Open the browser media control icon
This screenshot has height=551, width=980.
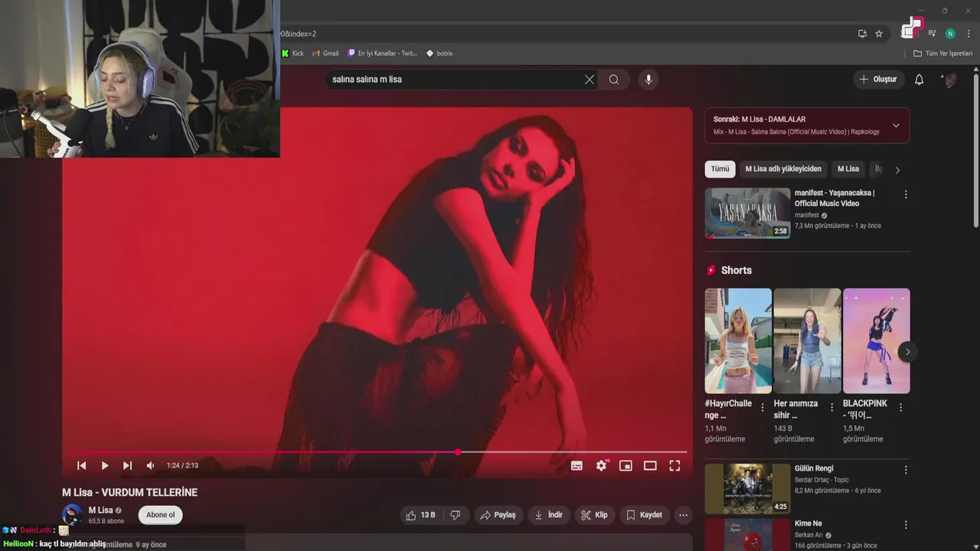932,34
